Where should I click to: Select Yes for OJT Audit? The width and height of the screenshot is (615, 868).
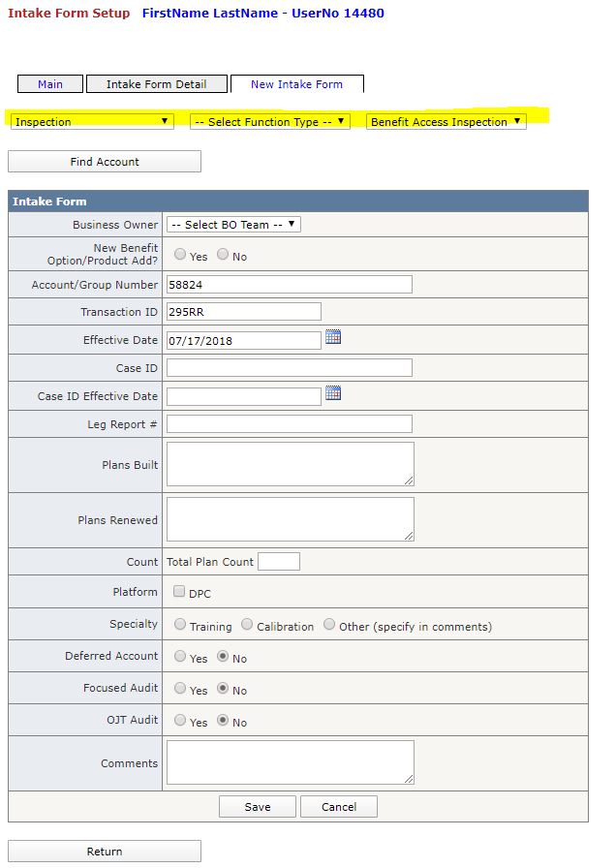(180, 720)
